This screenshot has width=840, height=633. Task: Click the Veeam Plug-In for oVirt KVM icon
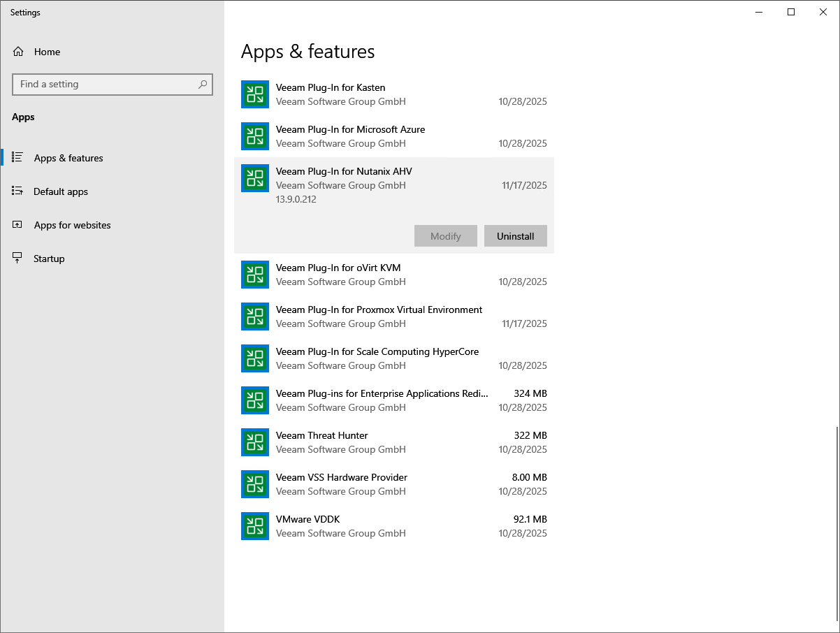255,275
